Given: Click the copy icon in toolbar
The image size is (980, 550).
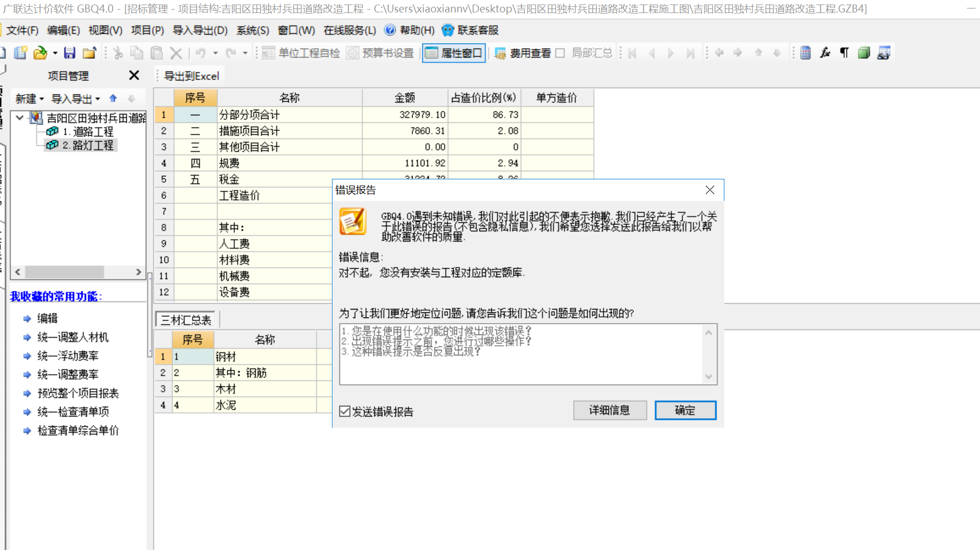Looking at the screenshot, I should [137, 53].
